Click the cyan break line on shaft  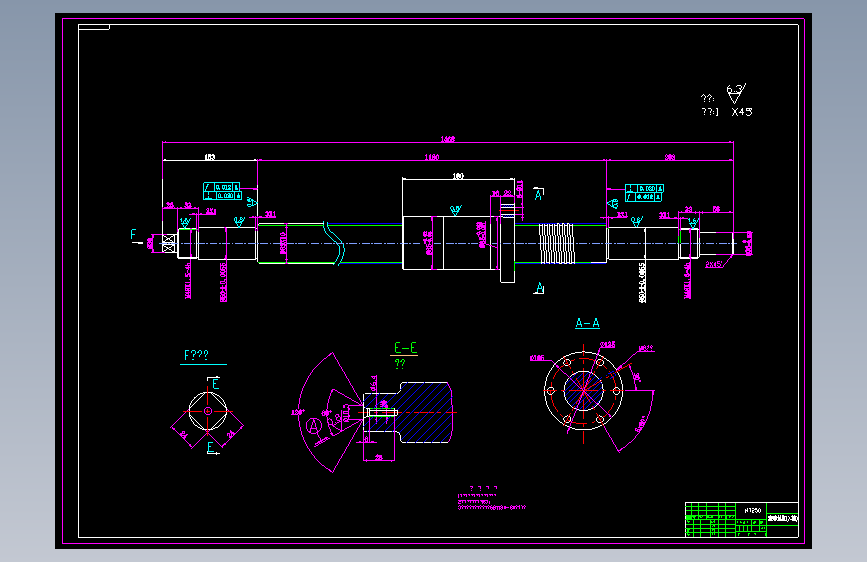[334, 243]
